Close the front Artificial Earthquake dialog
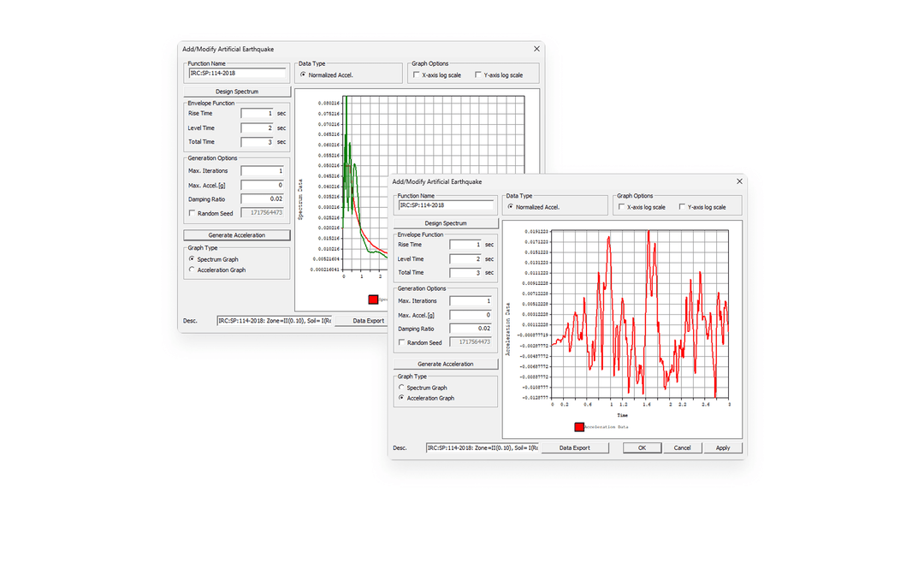Screen dimensions: 924x563 coord(739,181)
